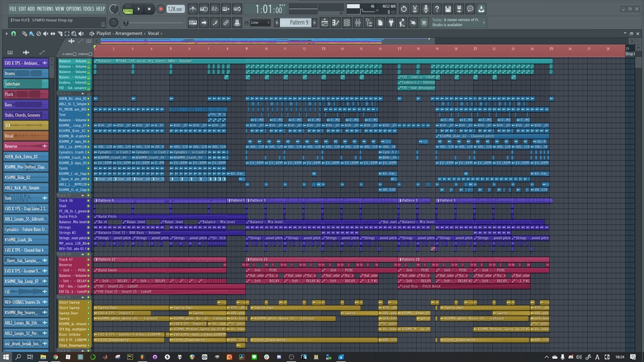Select the Pluck clip in picker panel
This screenshot has width=644, height=362.
click(26, 94)
